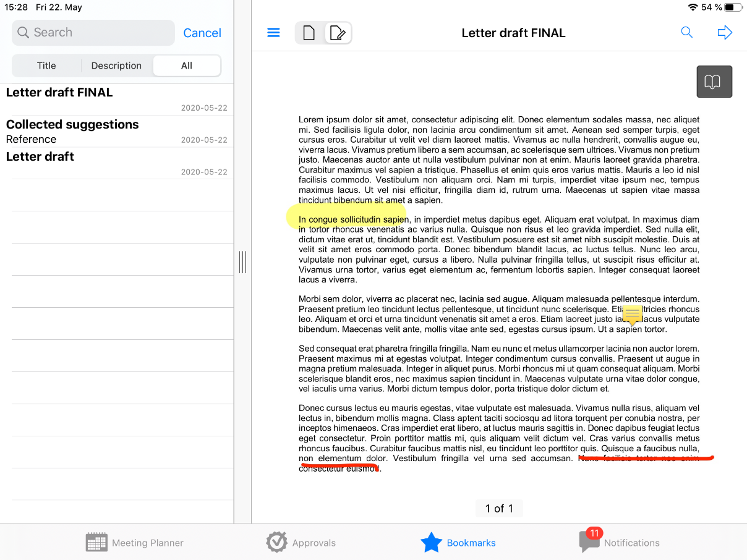Cancel the search
The height and width of the screenshot is (560, 747).
coord(202,33)
